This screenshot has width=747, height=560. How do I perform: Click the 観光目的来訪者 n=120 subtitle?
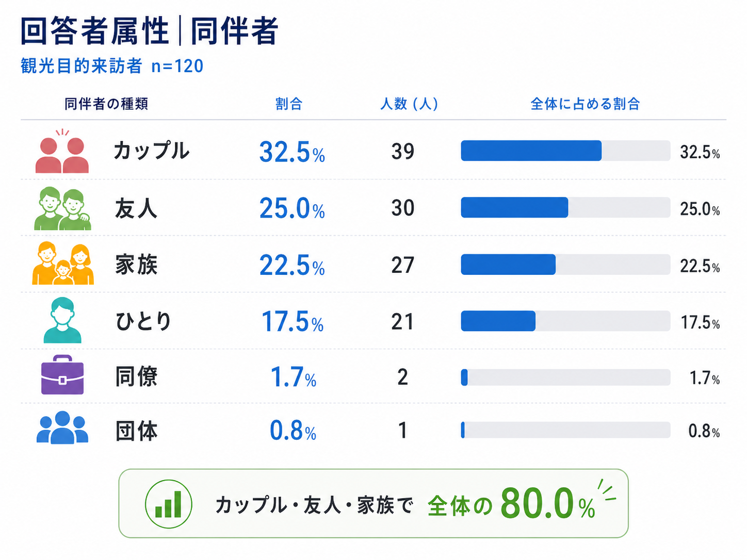click(x=112, y=66)
